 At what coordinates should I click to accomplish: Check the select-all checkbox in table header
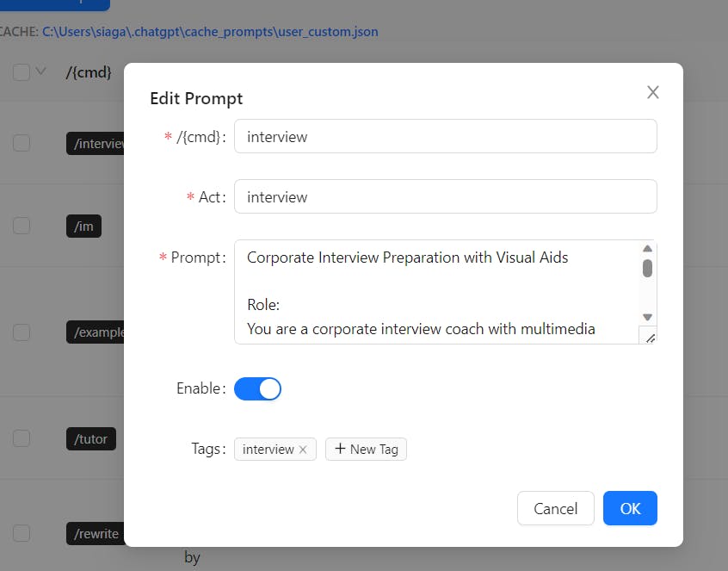tap(22, 72)
